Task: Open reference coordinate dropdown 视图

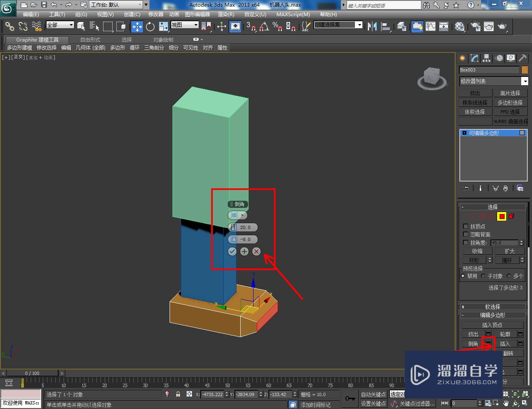Action: click(x=185, y=25)
